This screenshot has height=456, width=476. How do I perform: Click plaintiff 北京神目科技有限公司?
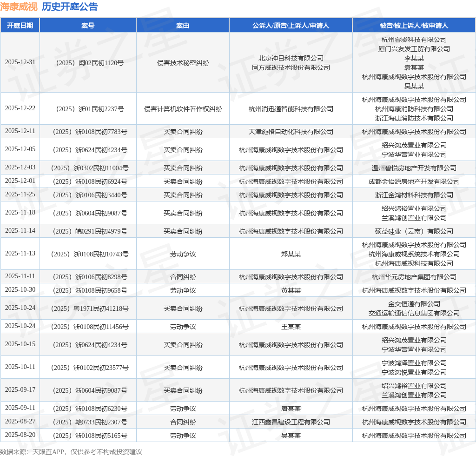tap(291, 58)
